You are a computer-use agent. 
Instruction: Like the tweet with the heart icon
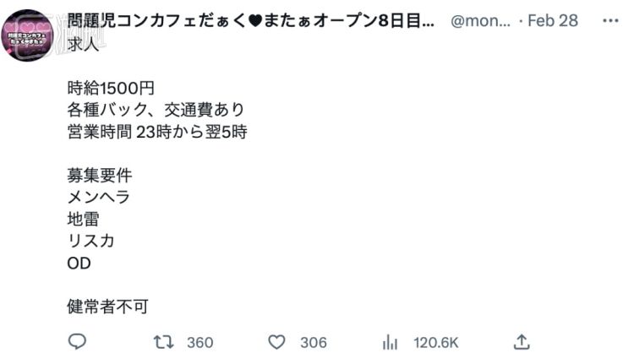coord(276,342)
